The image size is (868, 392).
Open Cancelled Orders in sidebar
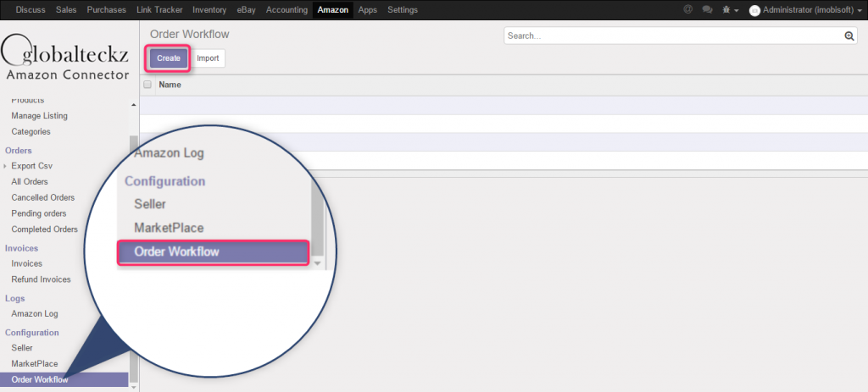42,197
